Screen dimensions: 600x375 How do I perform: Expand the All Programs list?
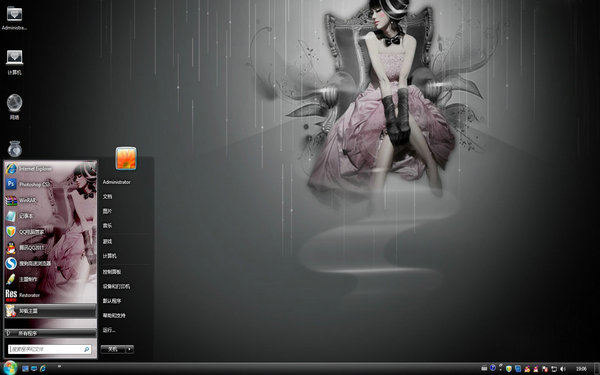(x=50, y=333)
